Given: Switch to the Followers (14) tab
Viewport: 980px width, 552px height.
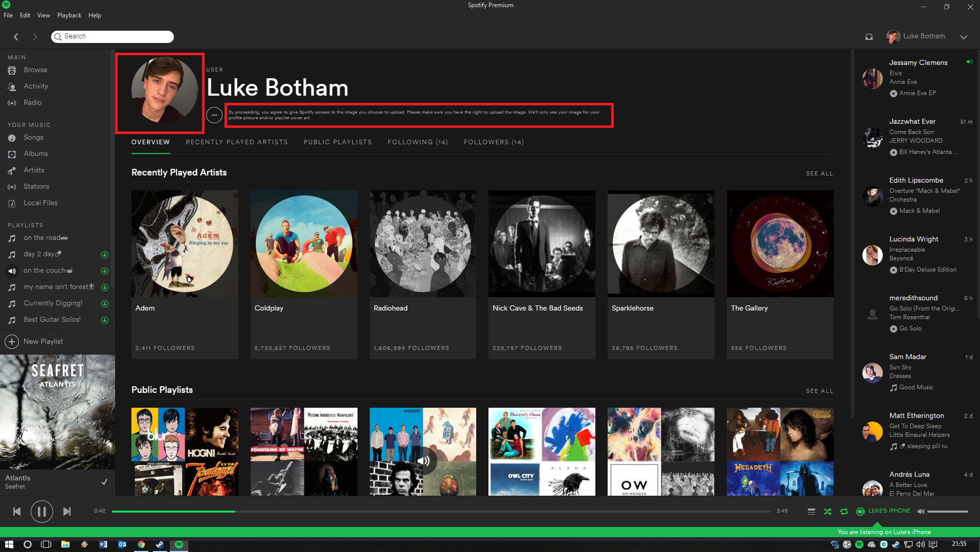Looking at the screenshot, I should [494, 142].
